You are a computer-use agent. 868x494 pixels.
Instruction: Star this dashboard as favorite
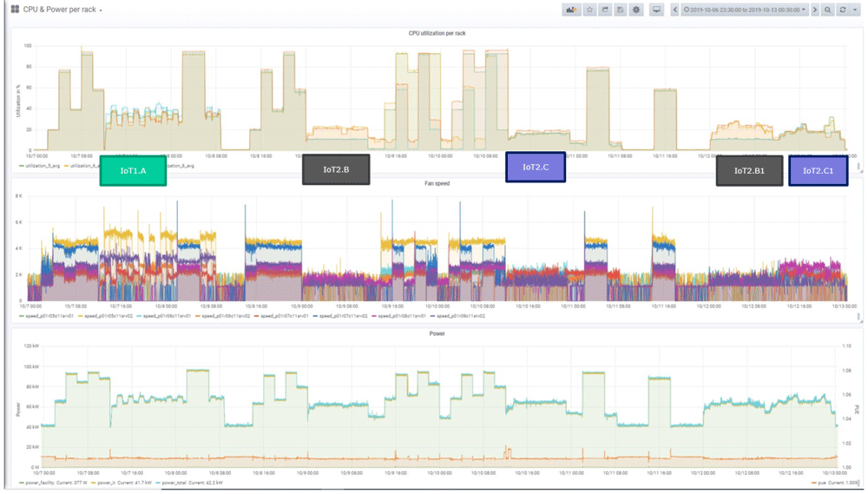click(x=590, y=10)
